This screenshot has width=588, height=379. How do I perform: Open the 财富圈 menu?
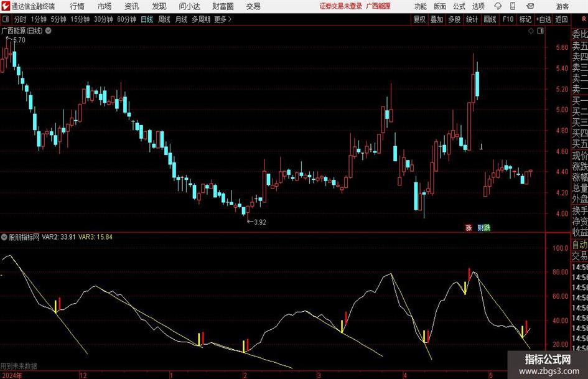click(223, 6)
